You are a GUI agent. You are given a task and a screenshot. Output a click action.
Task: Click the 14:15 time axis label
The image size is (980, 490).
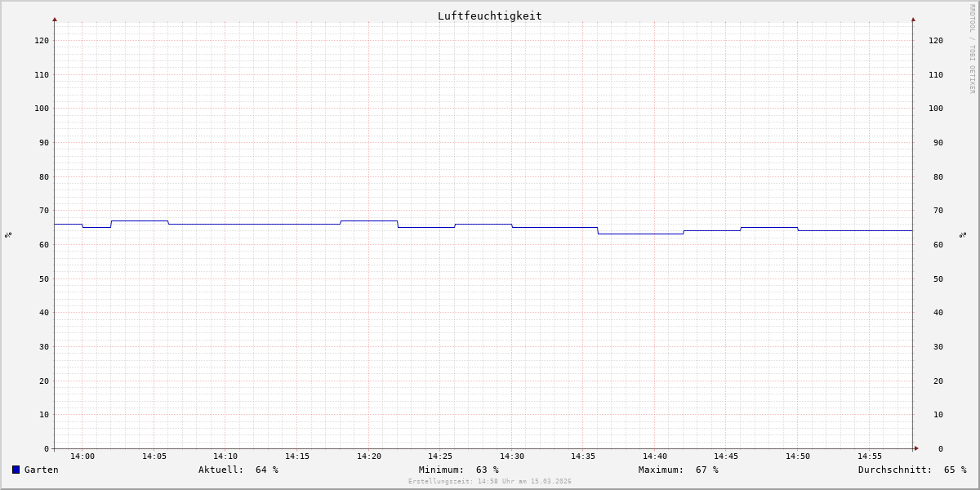[x=297, y=457]
